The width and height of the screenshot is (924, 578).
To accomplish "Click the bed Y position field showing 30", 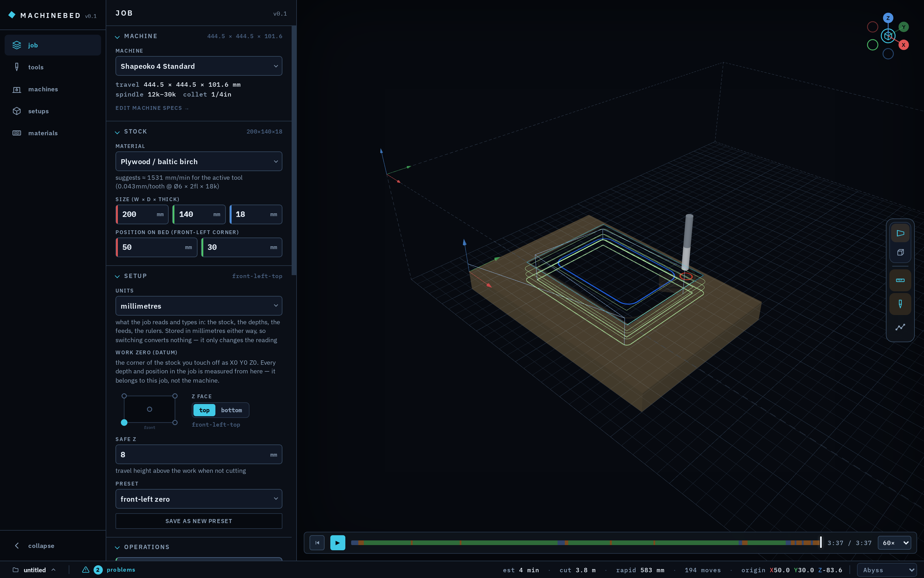I will click(x=242, y=247).
